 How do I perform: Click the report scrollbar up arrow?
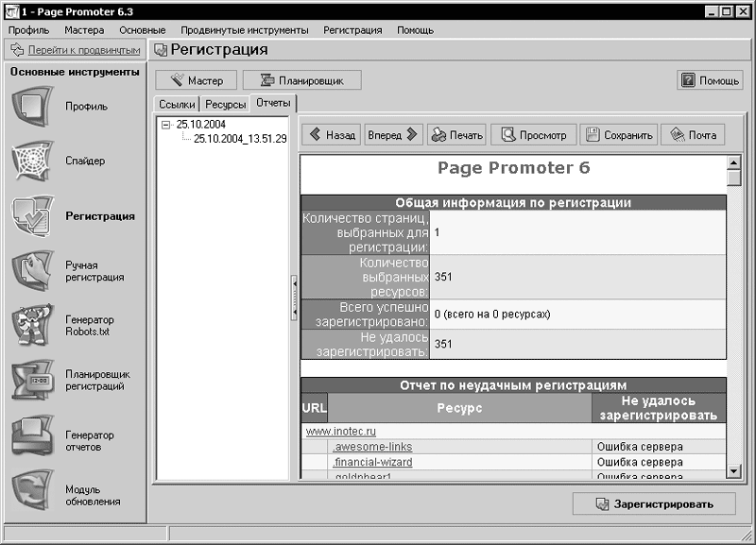(734, 162)
